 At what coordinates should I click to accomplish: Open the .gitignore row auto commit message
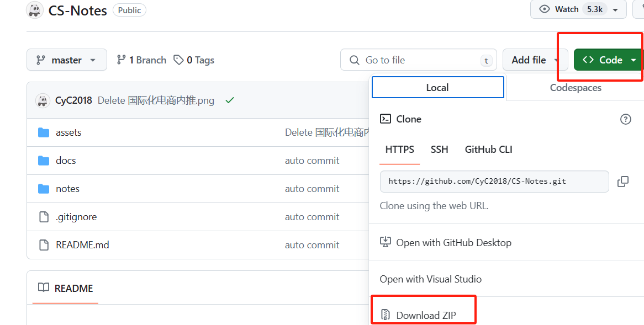312,217
